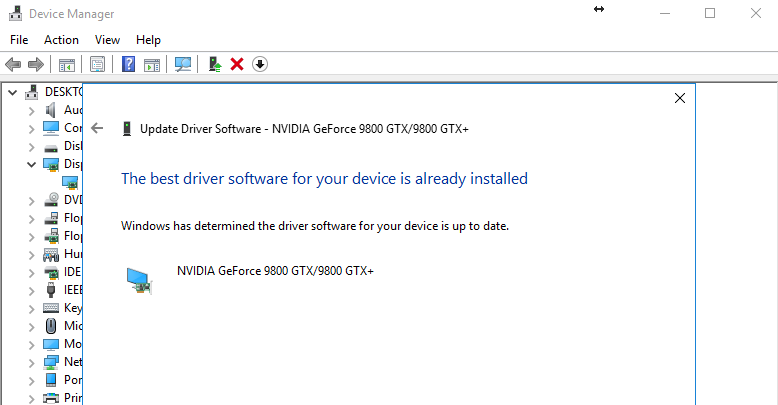Click Update Driver Software toolbar icon
Viewport: 778px width, 405px height.
pos(215,64)
